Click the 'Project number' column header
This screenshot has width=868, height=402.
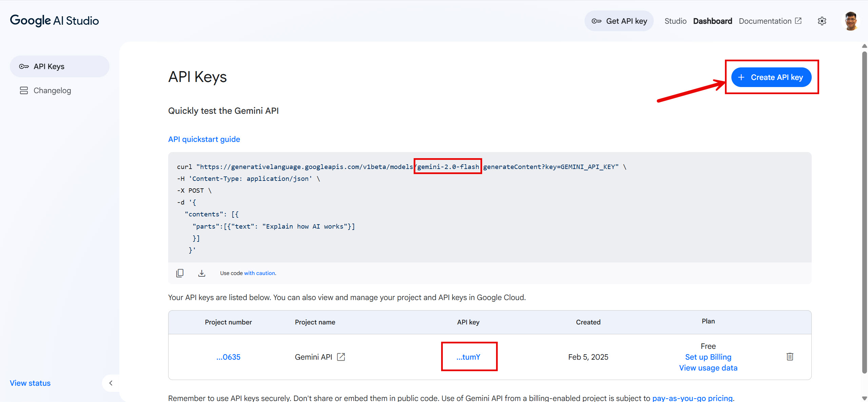(229, 322)
